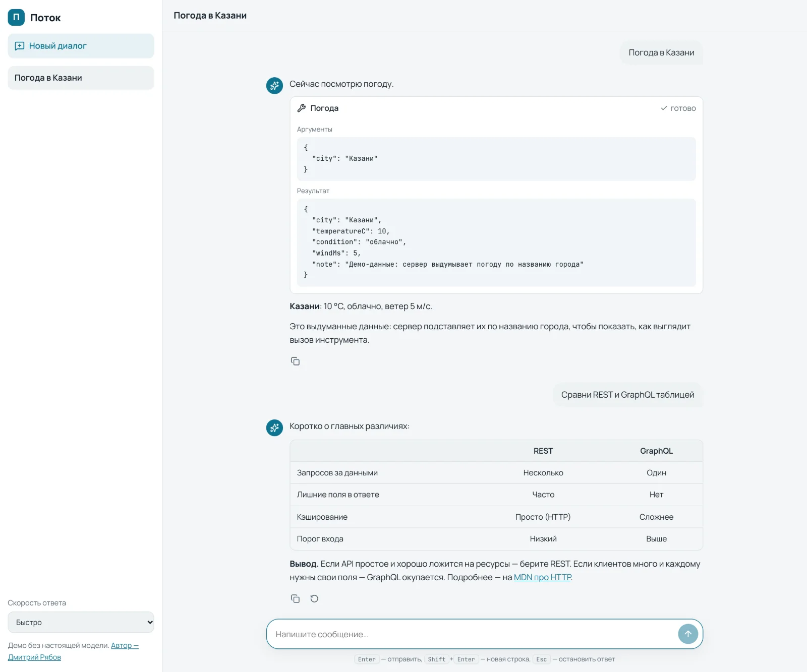Viewport: 807px width, 672px height.
Task: Select the Запросов за данными row label
Action: [337, 473]
